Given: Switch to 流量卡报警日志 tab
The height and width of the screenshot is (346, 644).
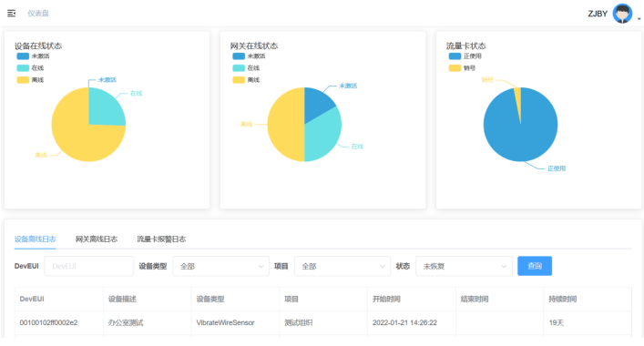Looking at the screenshot, I should (161, 239).
